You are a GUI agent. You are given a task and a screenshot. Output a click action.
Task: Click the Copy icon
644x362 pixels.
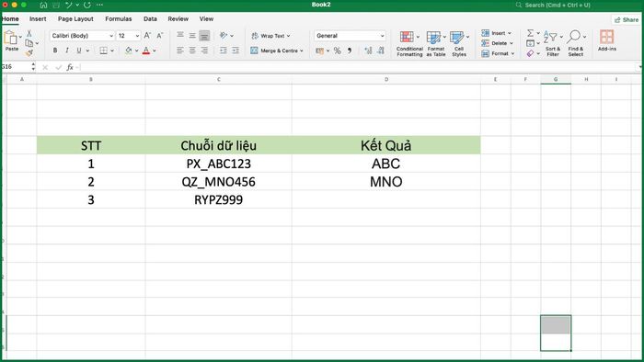[x=29, y=42]
